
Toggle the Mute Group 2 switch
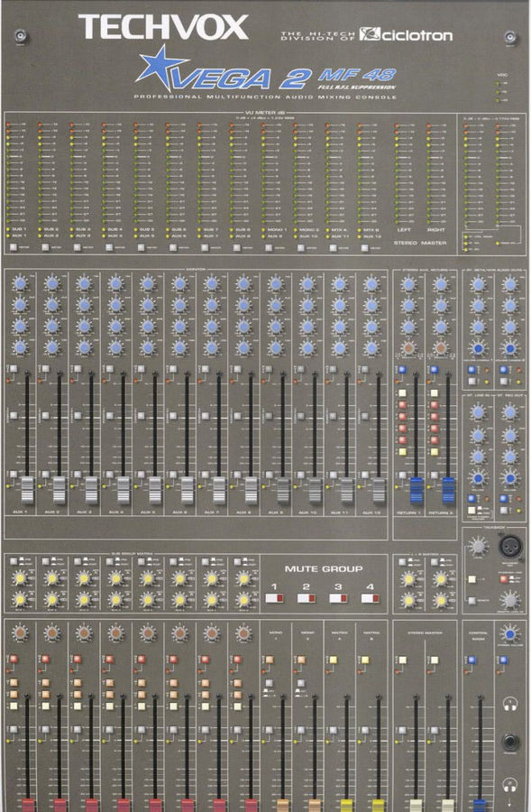coord(306,598)
